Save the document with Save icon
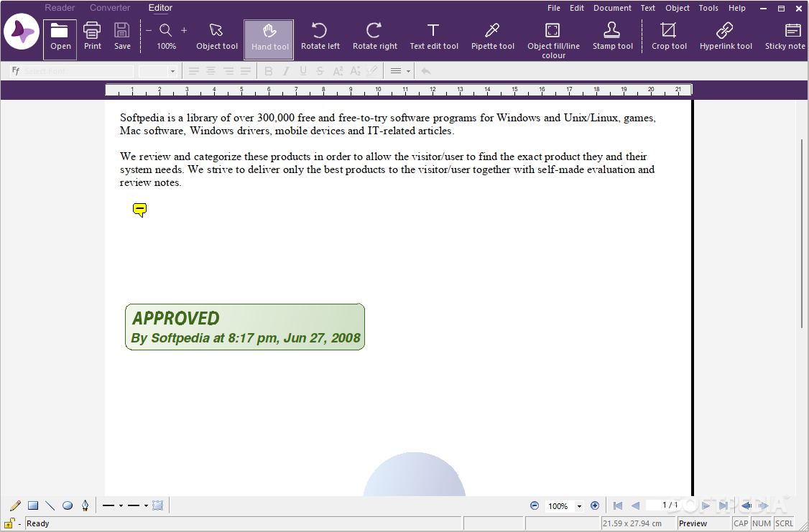 [122, 36]
